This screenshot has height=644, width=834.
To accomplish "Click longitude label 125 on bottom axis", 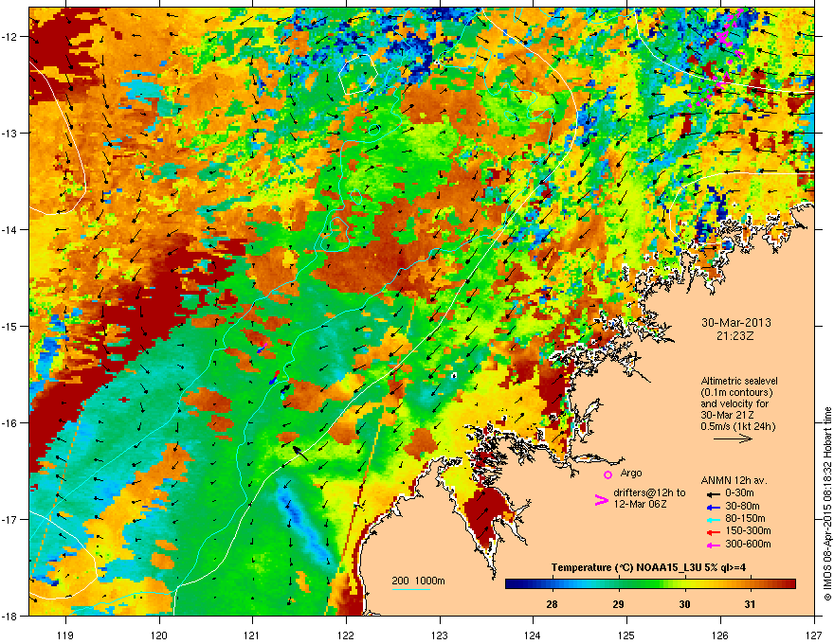I will [x=626, y=635].
